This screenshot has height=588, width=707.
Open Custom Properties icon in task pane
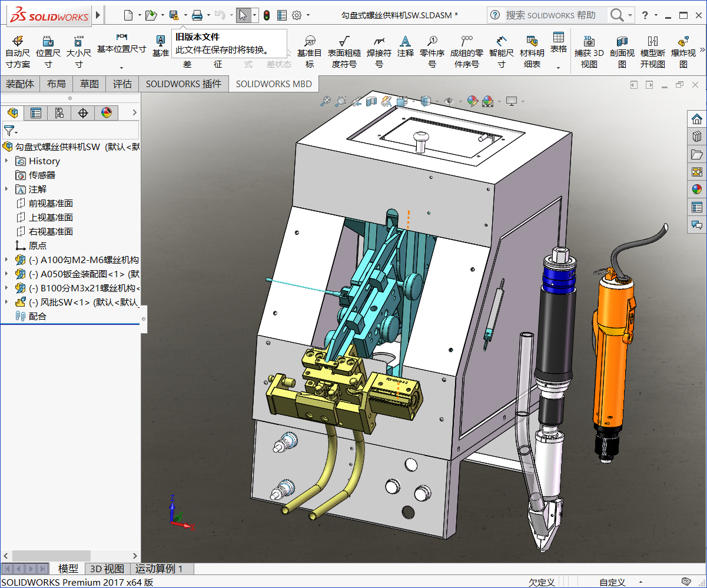point(697,207)
